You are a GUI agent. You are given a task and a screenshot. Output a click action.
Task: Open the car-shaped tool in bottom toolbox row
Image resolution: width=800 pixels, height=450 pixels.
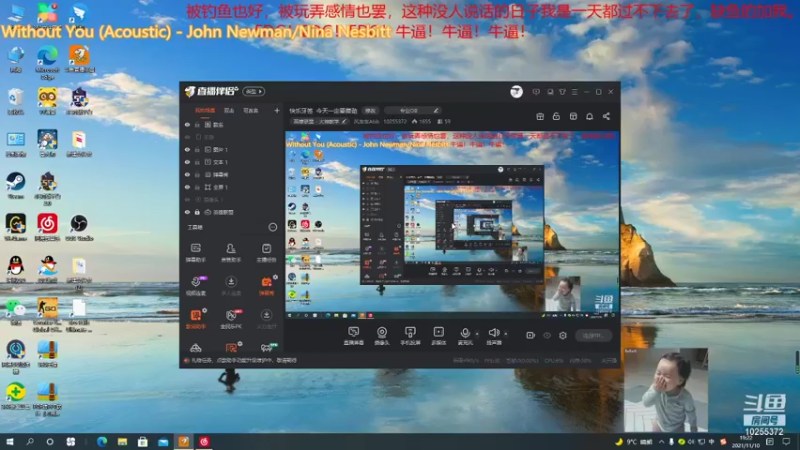pos(195,348)
